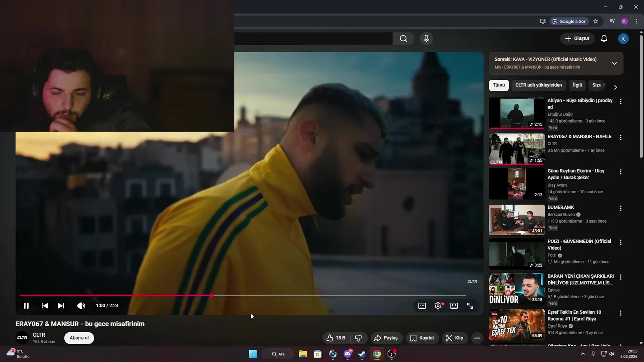Screen dimensions: 644x362
Task: Open the BARAN YENİ ÇIKAN ŞARKILARI thumbnail
Action: tap(517, 289)
